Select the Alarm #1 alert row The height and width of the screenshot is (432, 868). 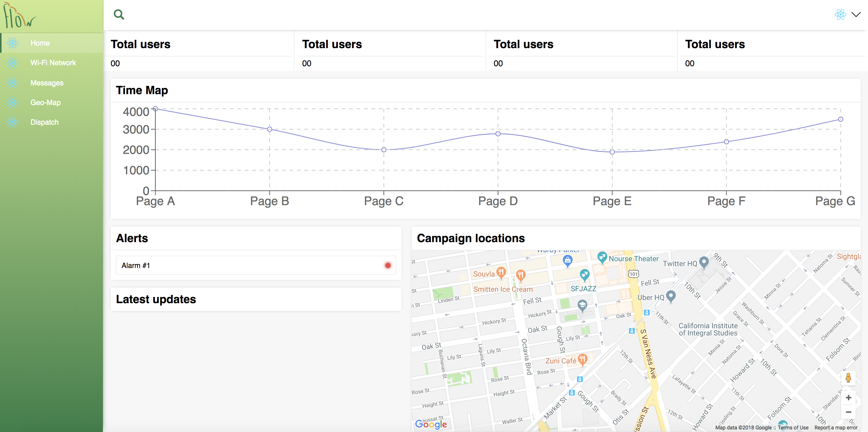(256, 265)
